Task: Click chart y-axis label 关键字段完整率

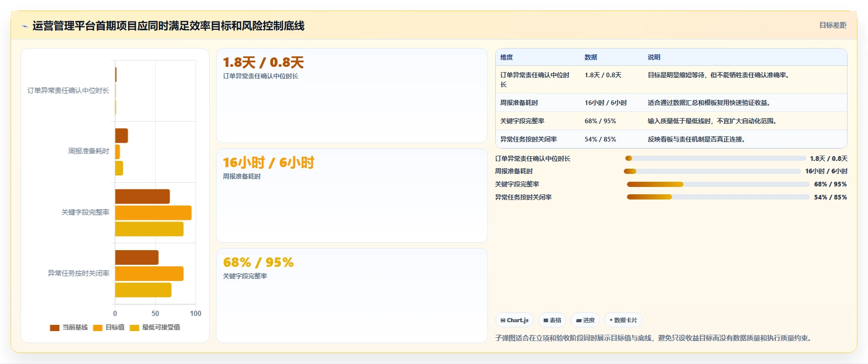Action: (x=85, y=213)
